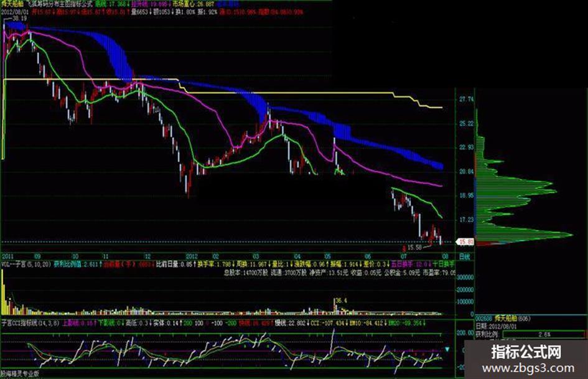The image size is (588, 379).
Task: Click price axis label 25.22
Action: pos(466,123)
